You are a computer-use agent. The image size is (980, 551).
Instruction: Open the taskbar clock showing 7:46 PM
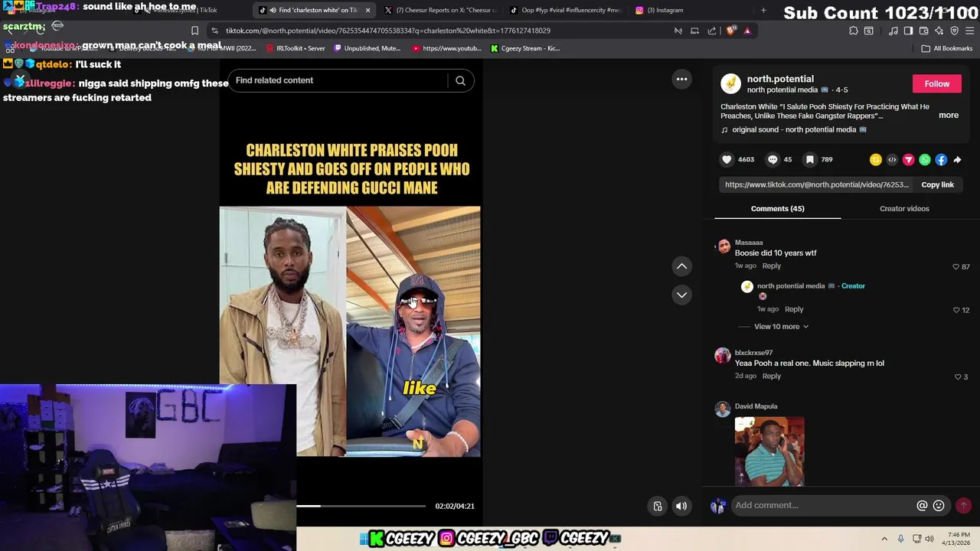[958, 539]
